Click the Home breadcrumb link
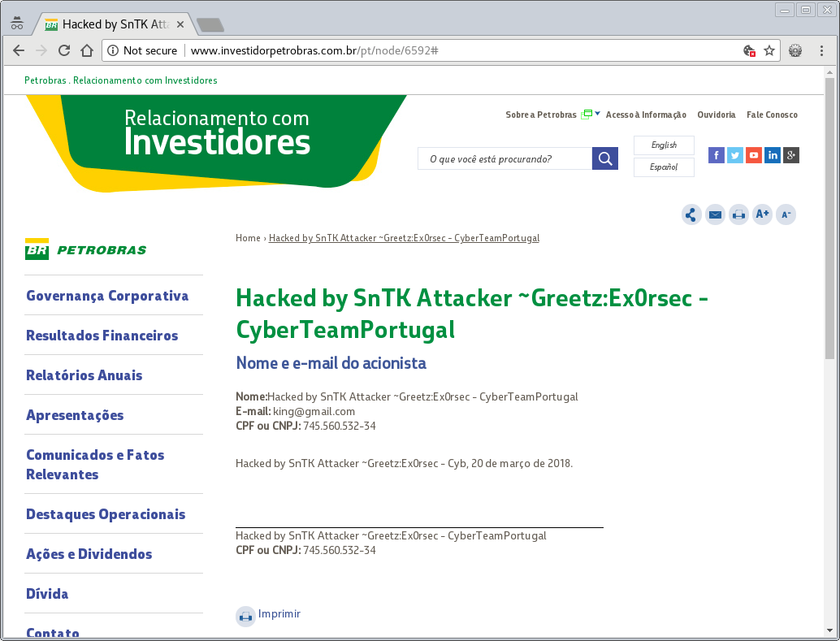 point(248,238)
